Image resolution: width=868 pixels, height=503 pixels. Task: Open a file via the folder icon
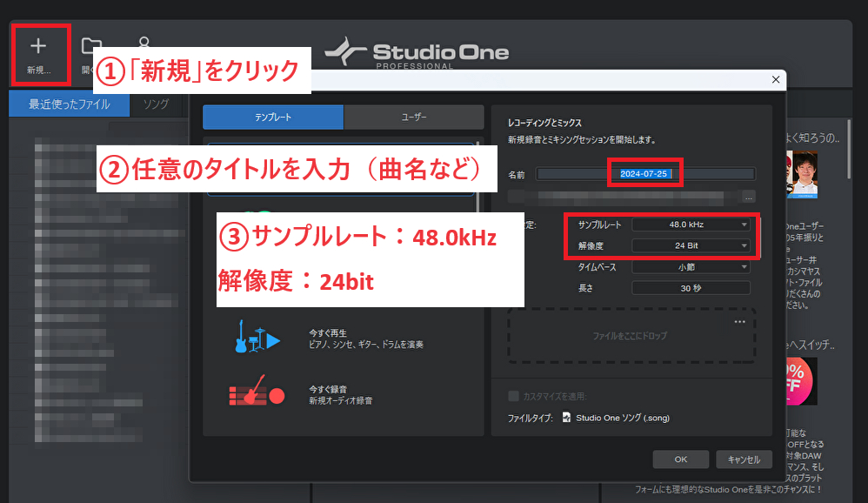click(x=90, y=44)
